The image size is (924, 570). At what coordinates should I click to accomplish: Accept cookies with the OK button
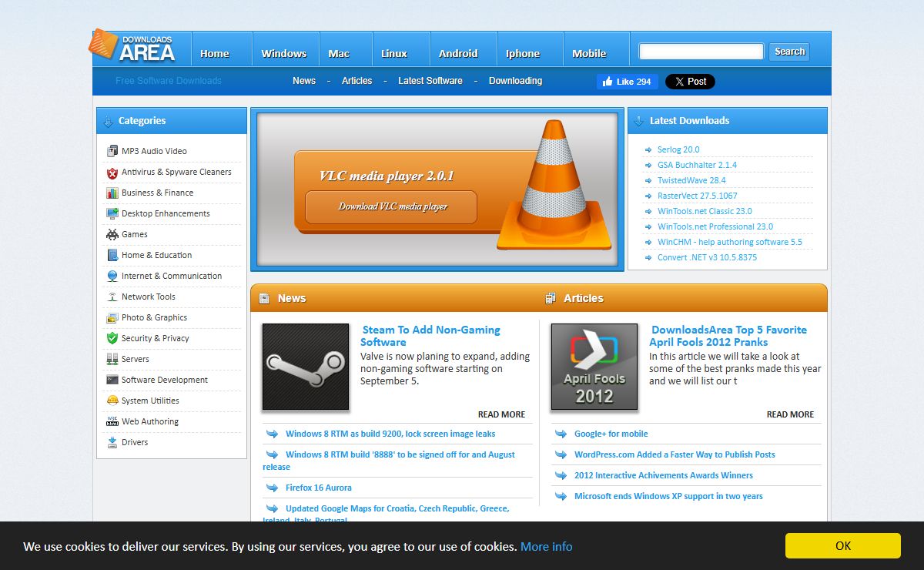[843, 545]
